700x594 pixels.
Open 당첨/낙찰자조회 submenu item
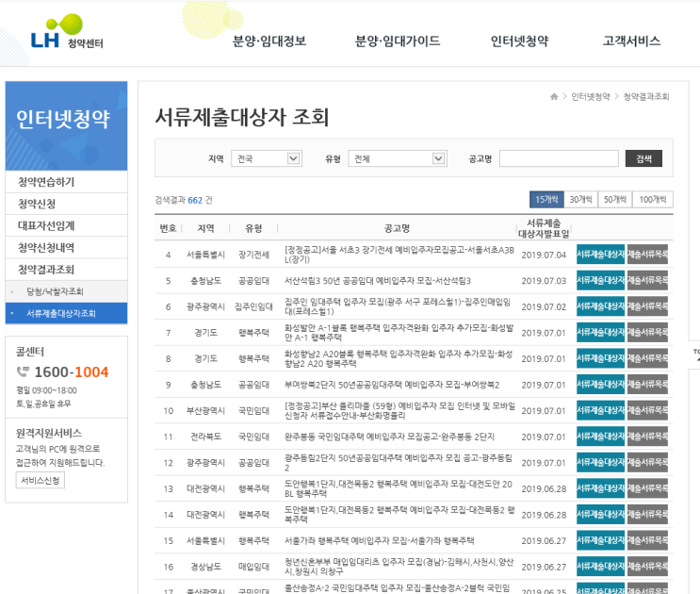[x=66, y=291]
